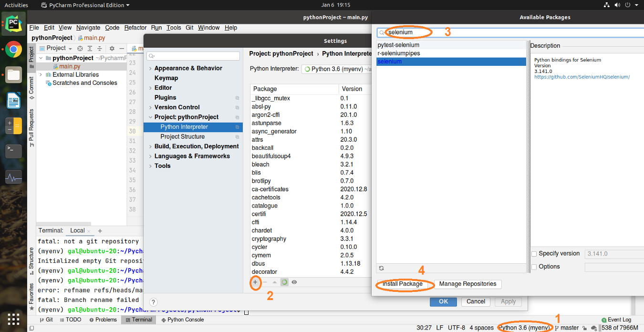
Task: Open Show Applications grid in the dock
Action: pyautogui.click(x=13, y=319)
